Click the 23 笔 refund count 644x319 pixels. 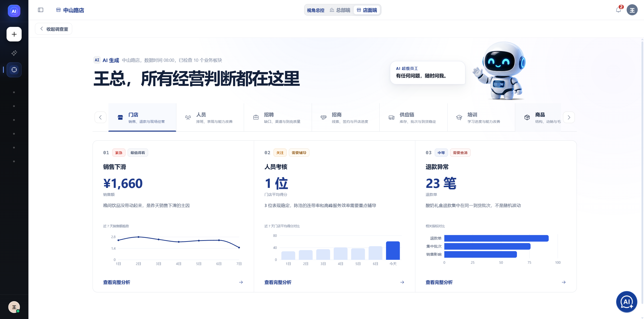click(441, 183)
